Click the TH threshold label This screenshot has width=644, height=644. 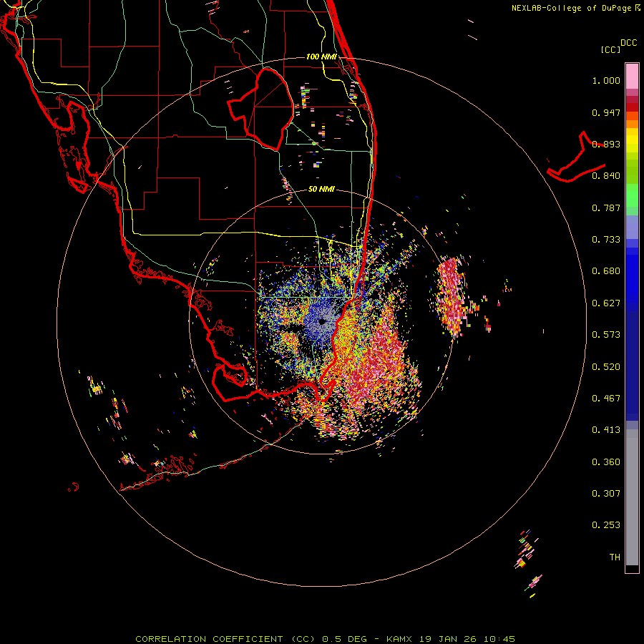[x=615, y=557]
